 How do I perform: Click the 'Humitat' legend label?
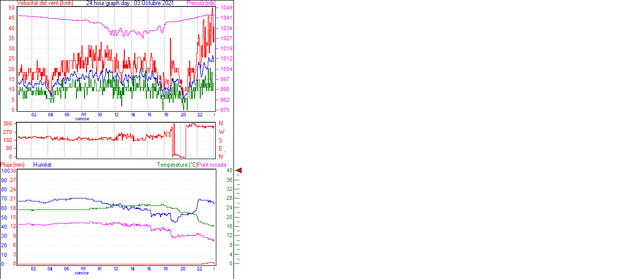coord(42,165)
